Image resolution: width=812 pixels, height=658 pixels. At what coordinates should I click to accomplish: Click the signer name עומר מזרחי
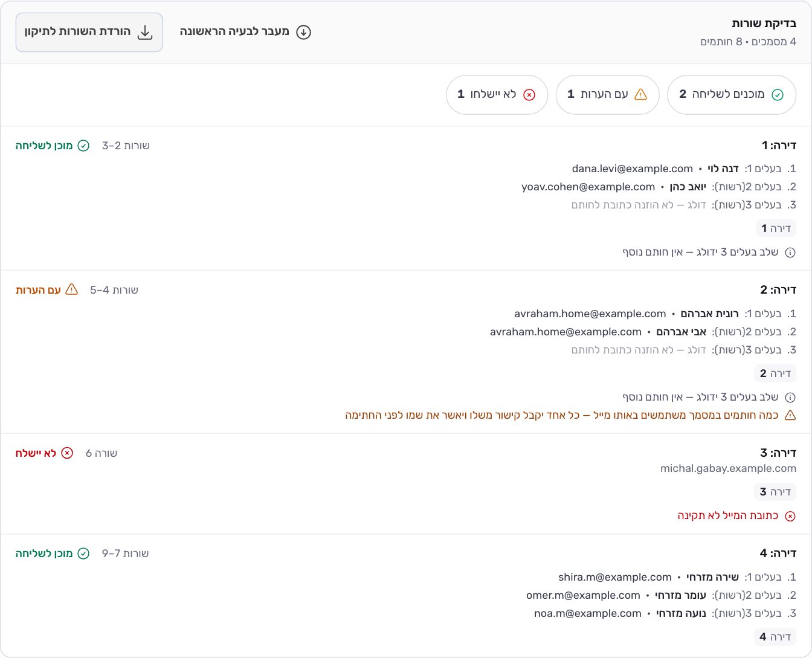tap(681, 595)
